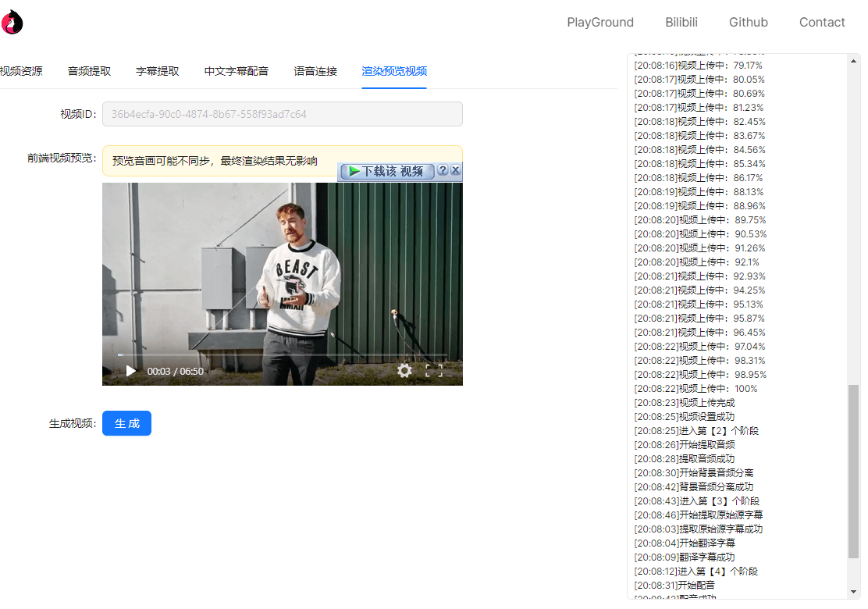This screenshot has width=868, height=609.
Task: Open the 语音连接 tab
Action: pyautogui.click(x=315, y=71)
